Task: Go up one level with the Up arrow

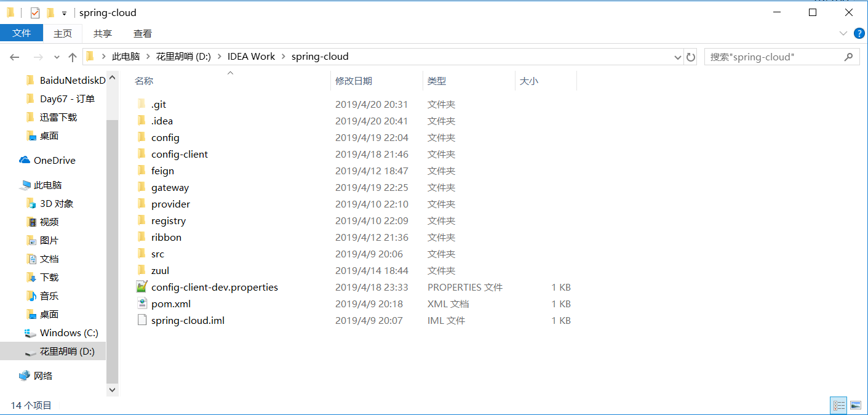Action: point(73,57)
